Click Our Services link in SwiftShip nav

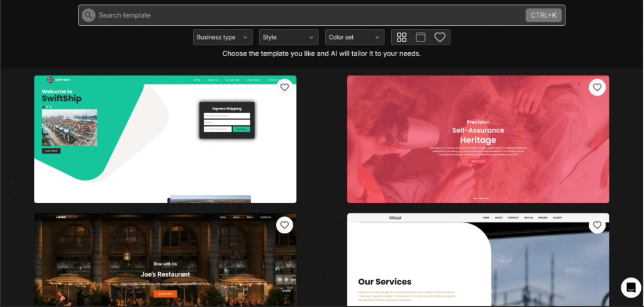click(x=232, y=80)
